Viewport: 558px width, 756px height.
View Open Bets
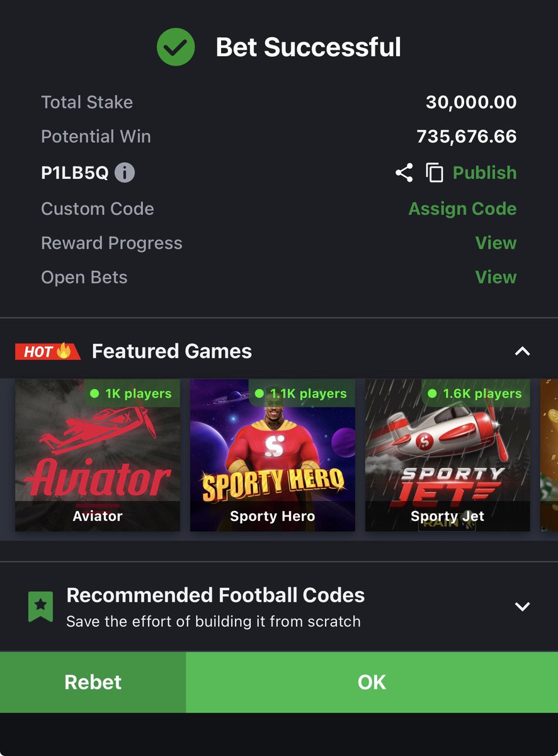(496, 277)
